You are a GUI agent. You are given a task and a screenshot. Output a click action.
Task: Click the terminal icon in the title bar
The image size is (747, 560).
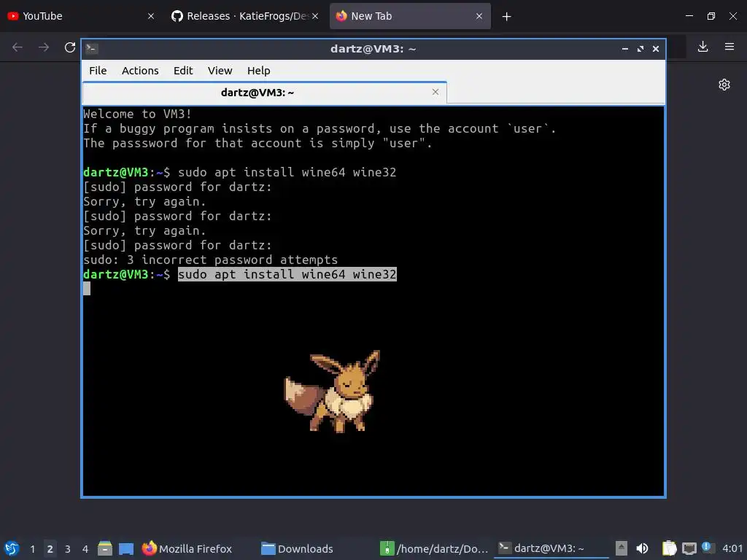coord(92,49)
